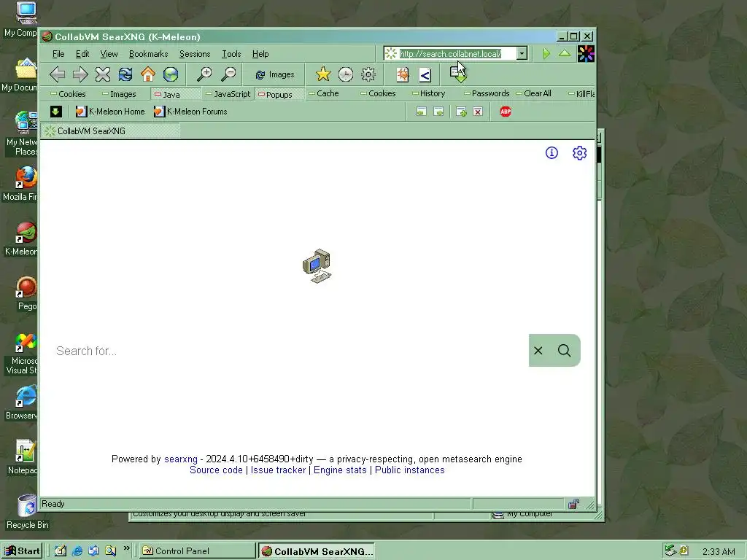The image size is (747, 560).
Task: Toggle the JavaScript privacy switch
Action: tap(228, 94)
